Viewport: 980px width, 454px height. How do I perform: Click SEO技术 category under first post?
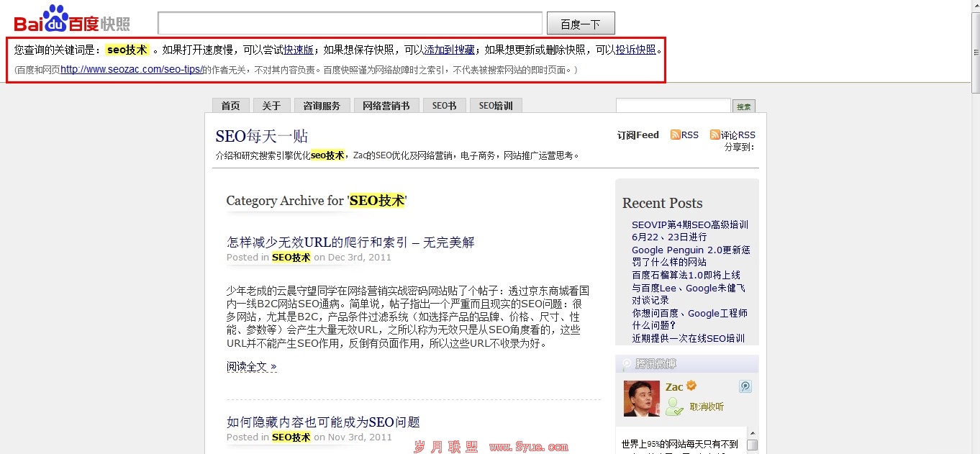[x=291, y=257]
